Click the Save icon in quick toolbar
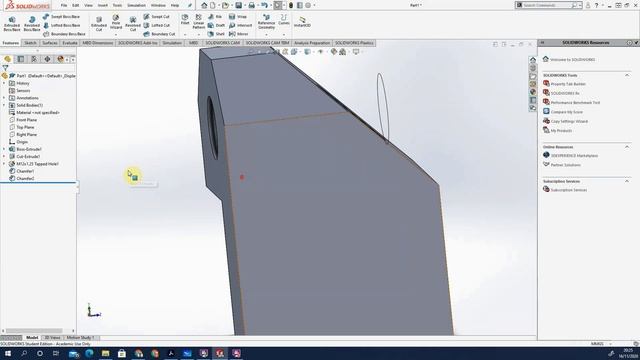 [239, 5]
